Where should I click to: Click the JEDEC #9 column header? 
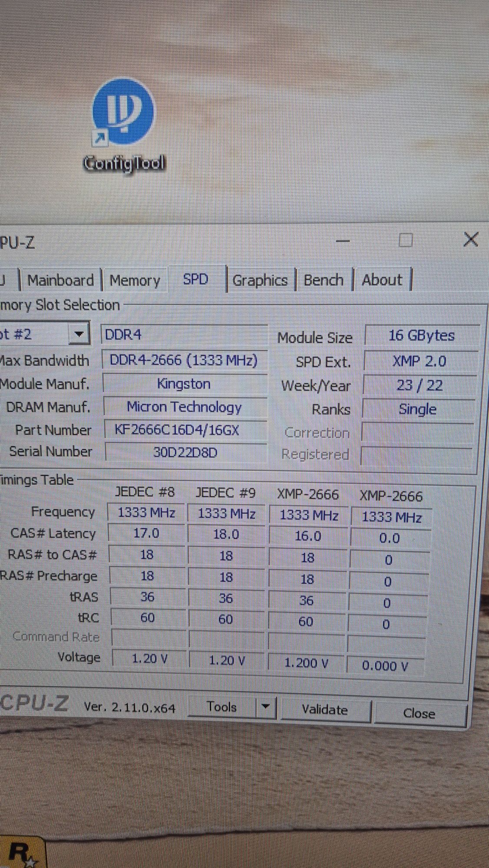click(226, 493)
